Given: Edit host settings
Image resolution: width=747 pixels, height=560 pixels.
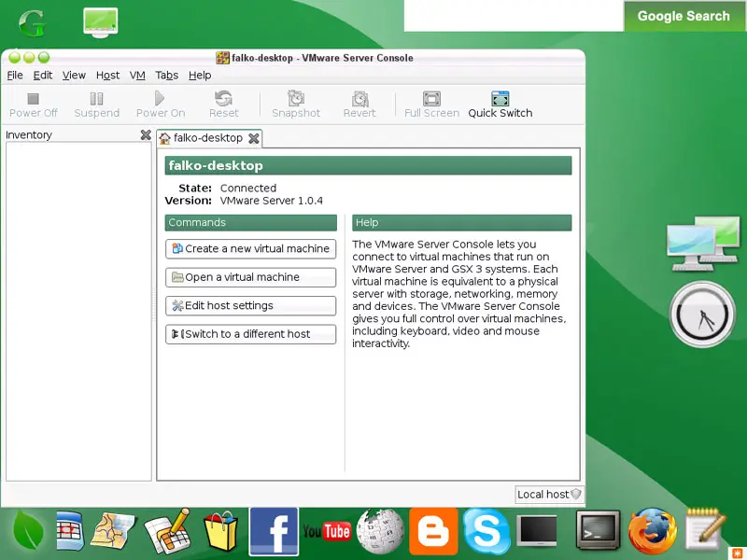Looking at the screenshot, I should click(x=250, y=306).
